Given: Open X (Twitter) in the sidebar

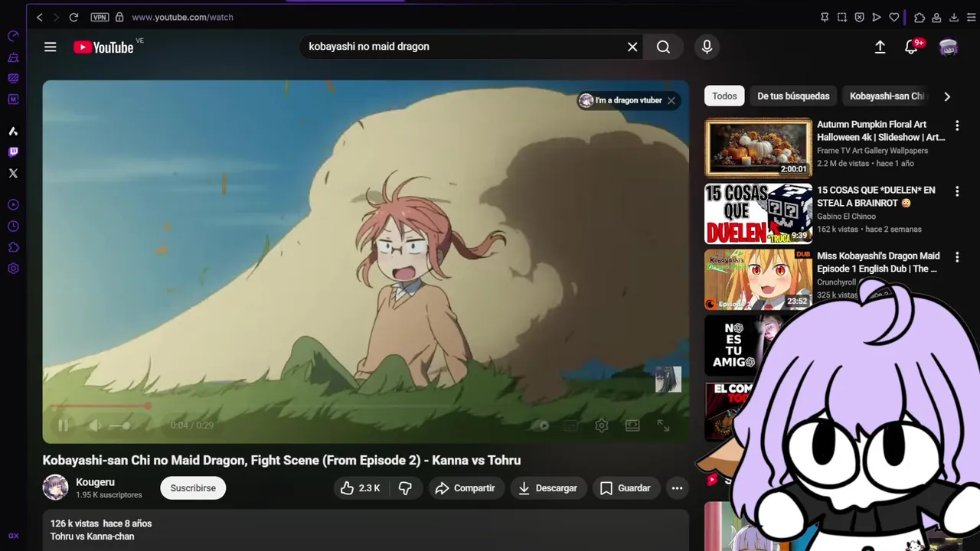Looking at the screenshot, I should [x=13, y=173].
